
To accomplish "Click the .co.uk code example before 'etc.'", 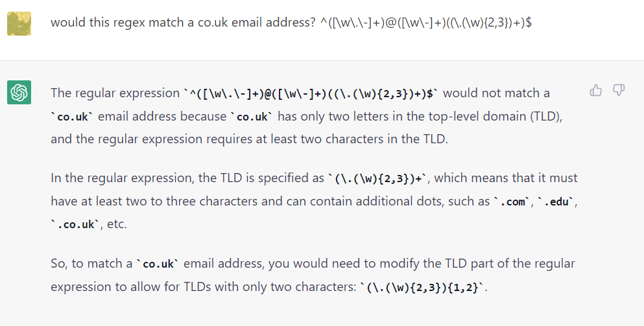I will pyautogui.click(x=75, y=225).
